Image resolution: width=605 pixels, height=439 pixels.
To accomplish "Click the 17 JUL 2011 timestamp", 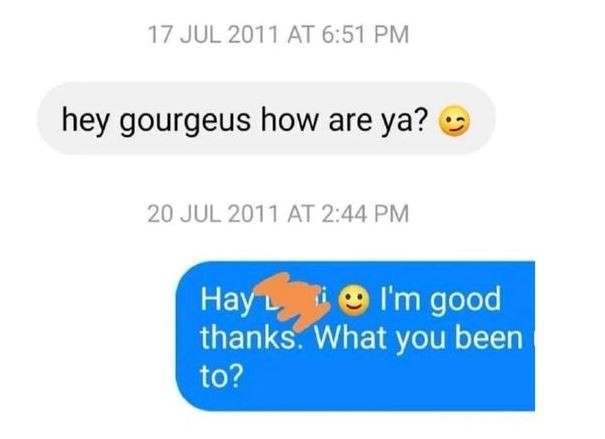I will click(x=278, y=34).
